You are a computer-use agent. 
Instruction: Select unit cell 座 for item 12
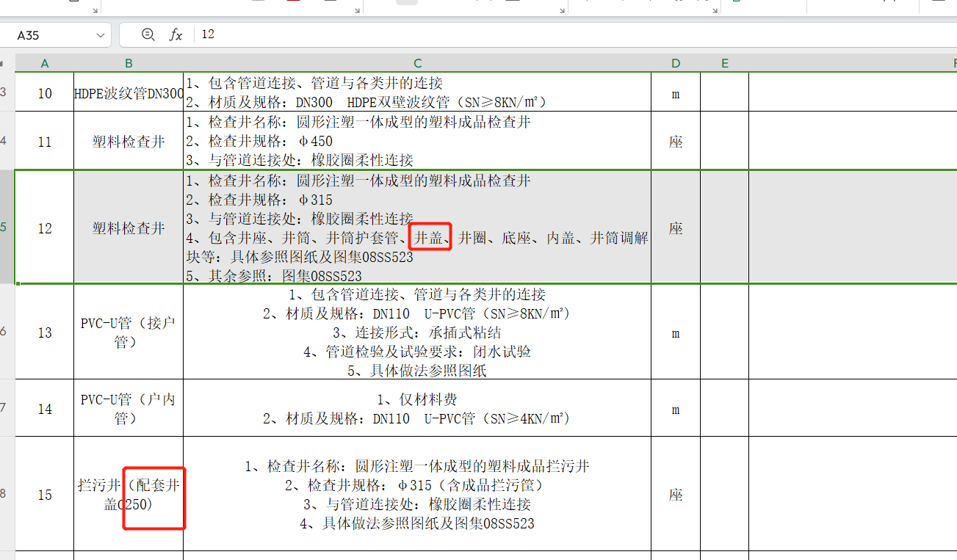click(x=676, y=228)
